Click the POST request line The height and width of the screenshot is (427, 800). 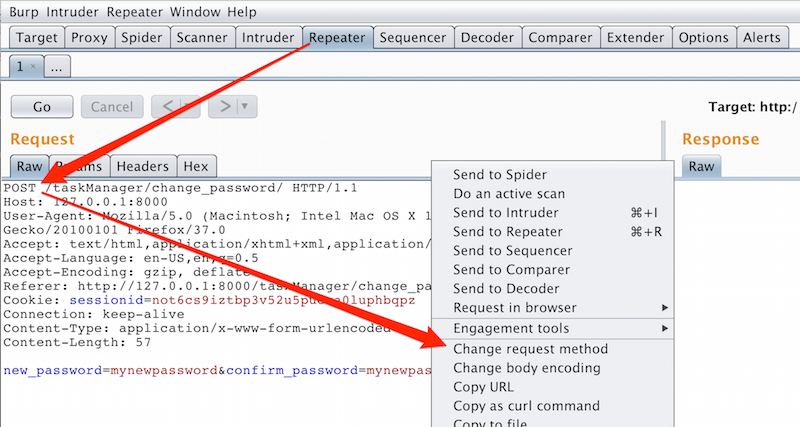[x=180, y=188]
